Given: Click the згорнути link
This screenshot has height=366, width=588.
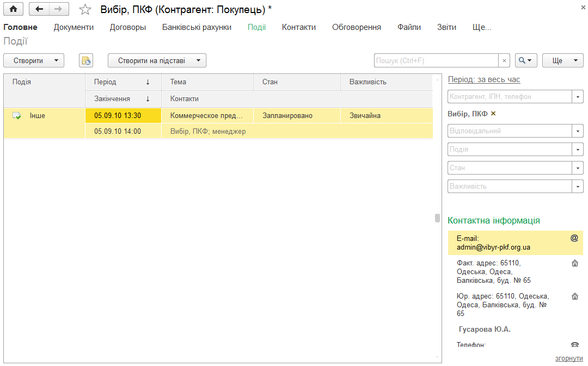Looking at the screenshot, I should pos(569,358).
